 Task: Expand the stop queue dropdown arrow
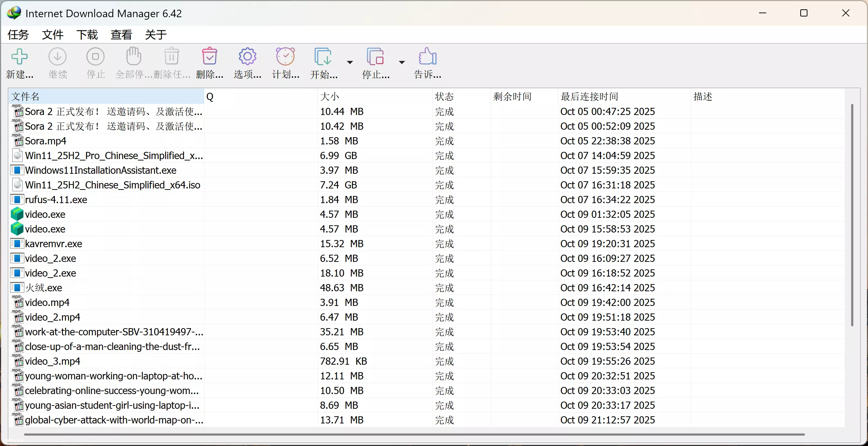(x=401, y=62)
